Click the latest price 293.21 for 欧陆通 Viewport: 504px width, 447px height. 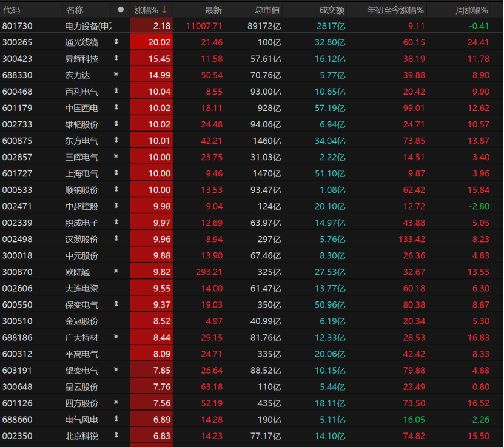[x=209, y=272]
